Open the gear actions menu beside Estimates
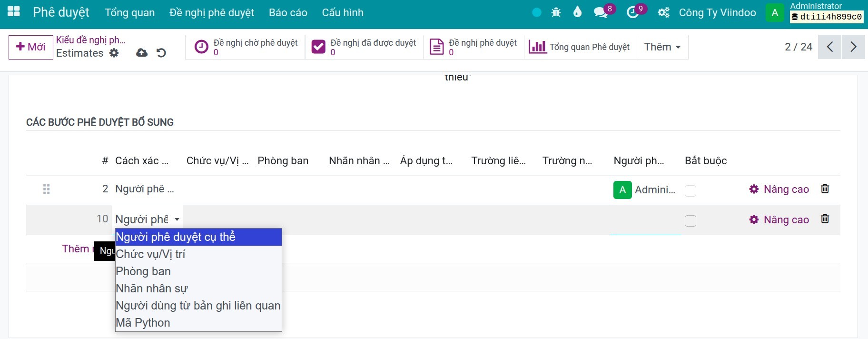 coord(114,53)
